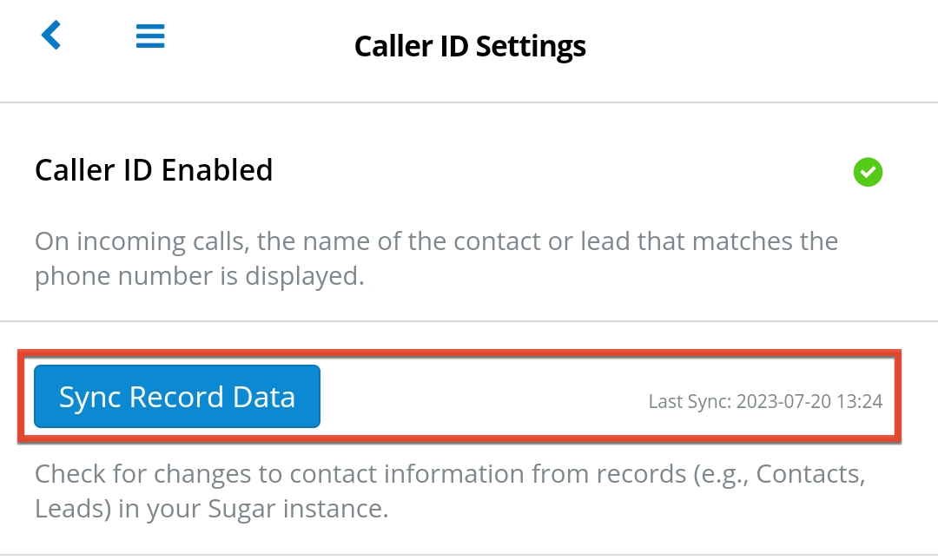Select the Last Sync 2023-07-20 13:24 label
This screenshot has height=560, width=938.
[x=765, y=401]
